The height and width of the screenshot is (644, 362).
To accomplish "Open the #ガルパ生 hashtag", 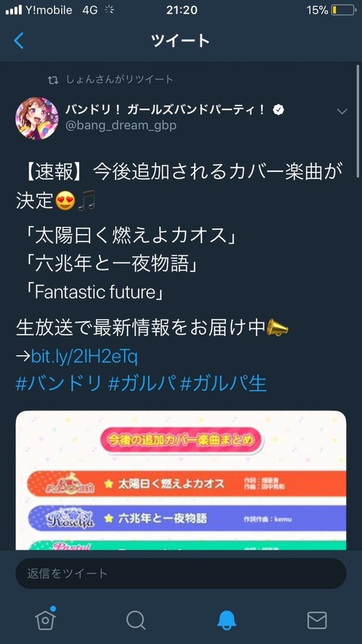I will 223,384.
